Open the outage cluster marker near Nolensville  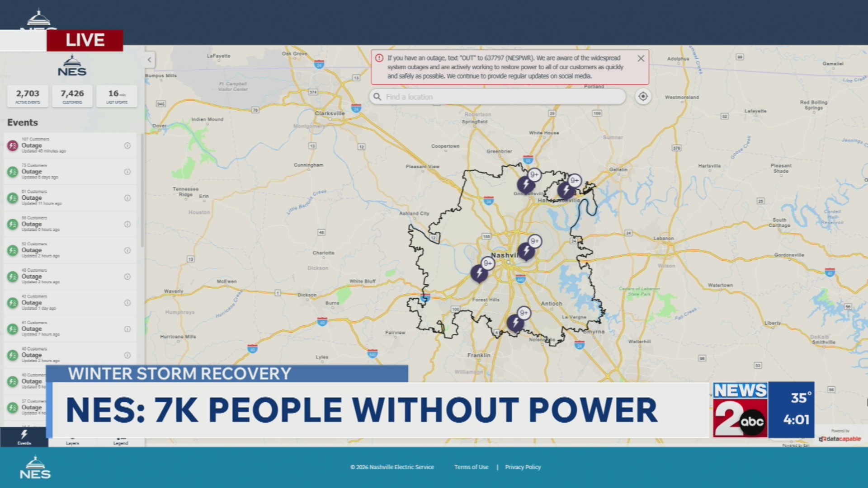[x=515, y=323]
